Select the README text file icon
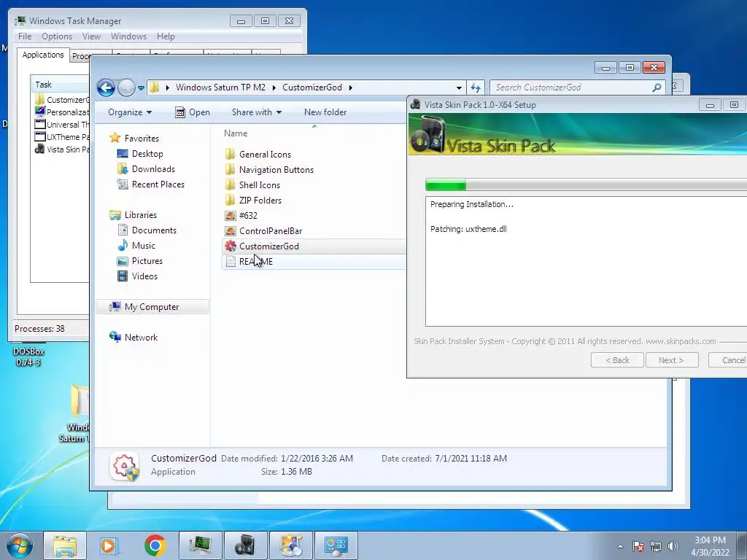The height and width of the screenshot is (560, 747). 230,262
